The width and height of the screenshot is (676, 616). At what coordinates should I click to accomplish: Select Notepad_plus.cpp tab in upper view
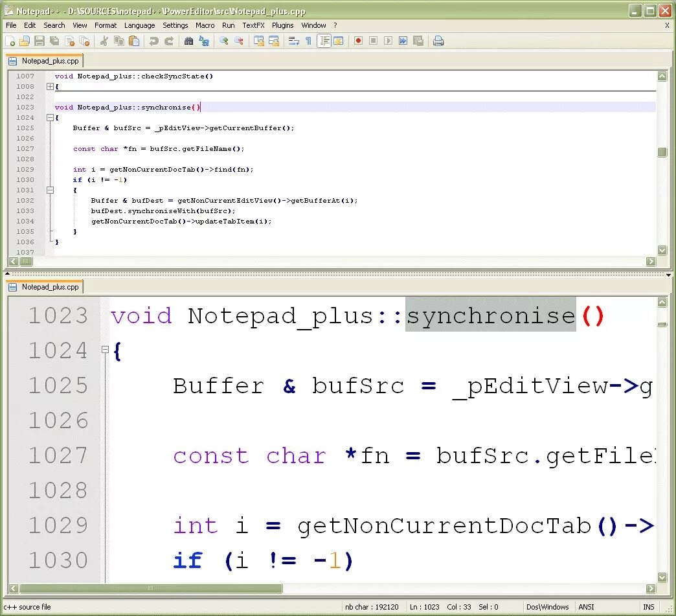pyautogui.click(x=45, y=61)
